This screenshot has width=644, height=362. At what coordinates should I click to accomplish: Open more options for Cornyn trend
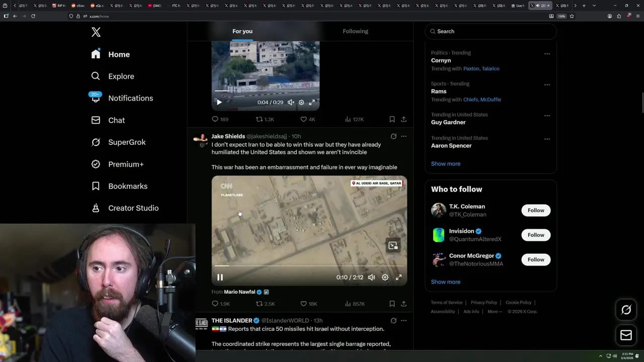pyautogui.click(x=547, y=54)
